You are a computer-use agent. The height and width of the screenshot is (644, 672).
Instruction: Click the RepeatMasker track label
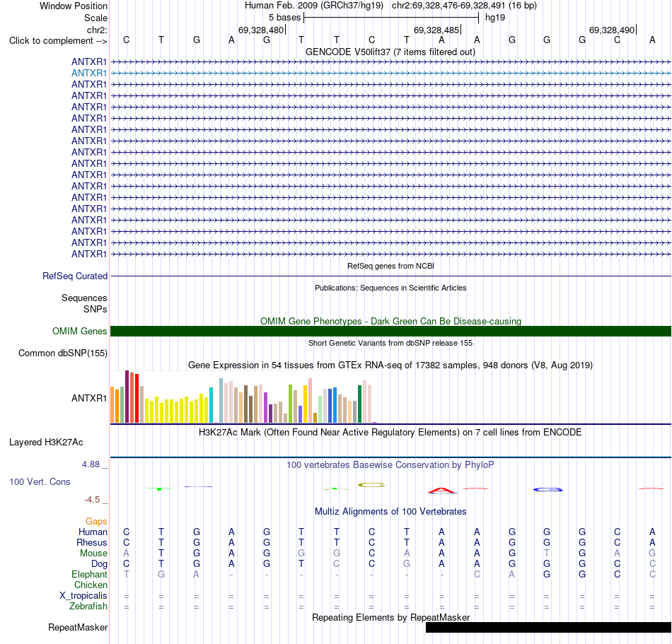(78, 628)
